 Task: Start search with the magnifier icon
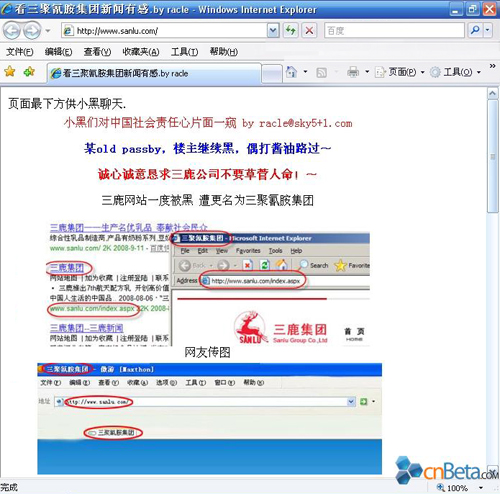[475, 31]
